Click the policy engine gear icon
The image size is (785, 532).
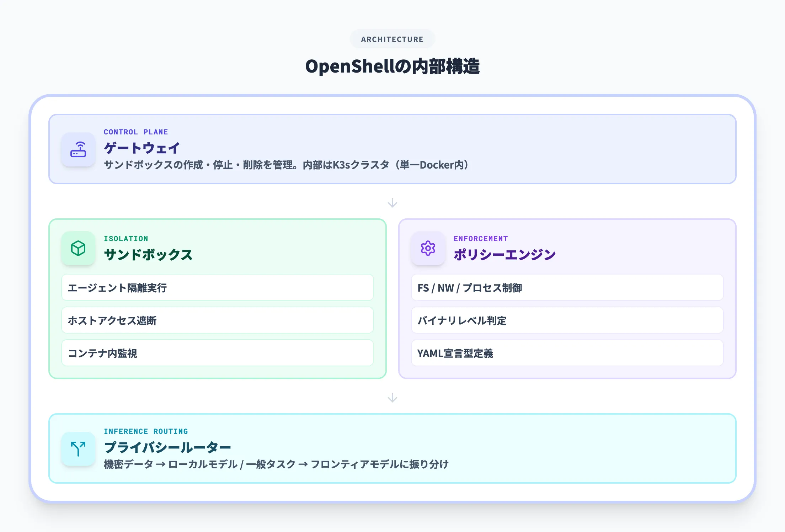coord(428,248)
